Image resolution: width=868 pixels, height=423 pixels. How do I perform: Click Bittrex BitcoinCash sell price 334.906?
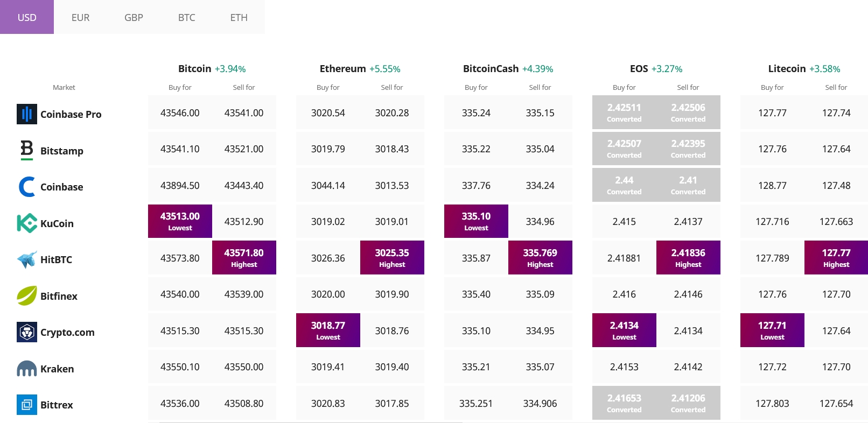[x=540, y=404]
